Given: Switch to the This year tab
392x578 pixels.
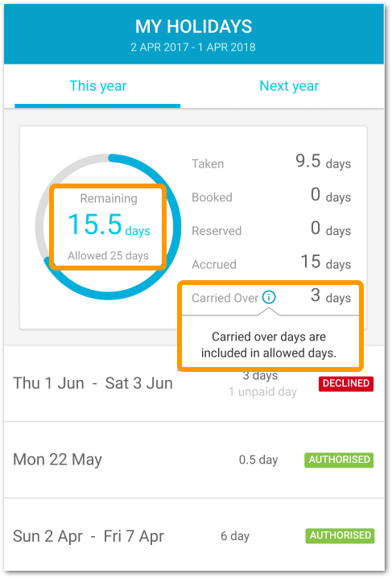Looking at the screenshot, I should (x=97, y=86).
